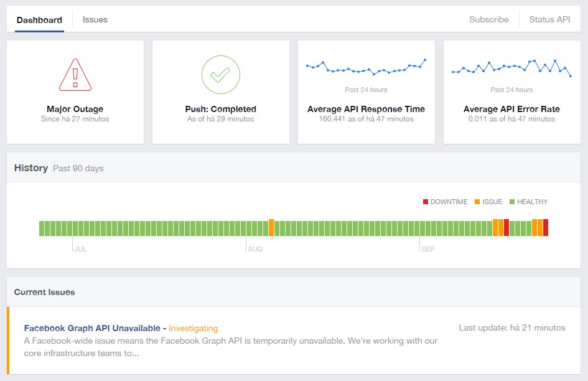The image size is (588, 381).
Task: Select the lone orange issue bar before AUG
Action: pyautogui.click(x=271, y=227)
